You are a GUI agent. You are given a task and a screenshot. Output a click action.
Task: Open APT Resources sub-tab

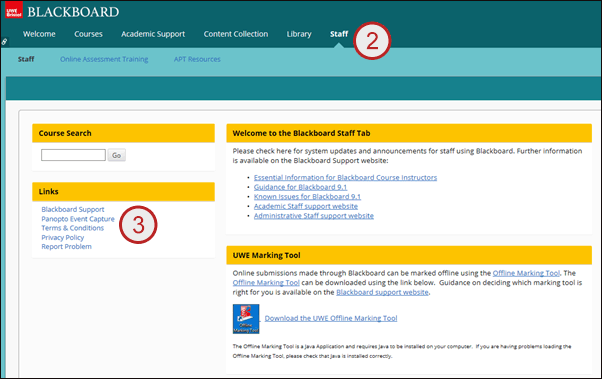point(197,59)
